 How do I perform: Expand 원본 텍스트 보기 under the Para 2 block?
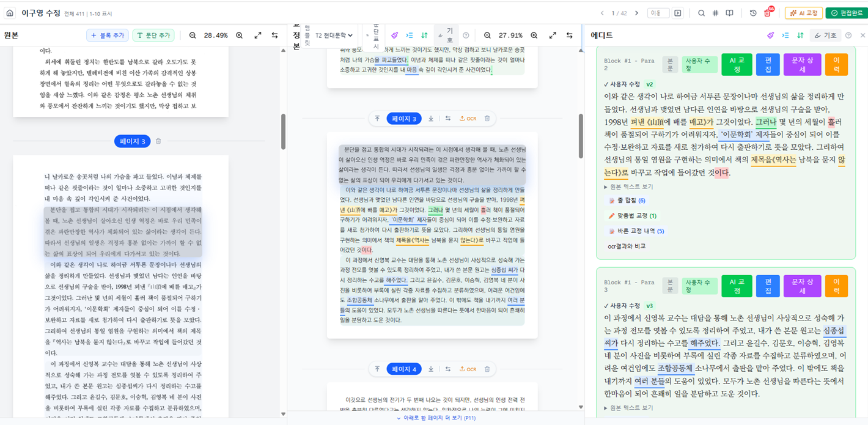click(628, 187)
